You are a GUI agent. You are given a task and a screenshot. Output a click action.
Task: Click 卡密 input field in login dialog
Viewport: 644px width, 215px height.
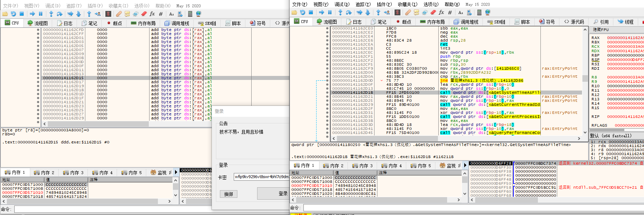(262, 177)
